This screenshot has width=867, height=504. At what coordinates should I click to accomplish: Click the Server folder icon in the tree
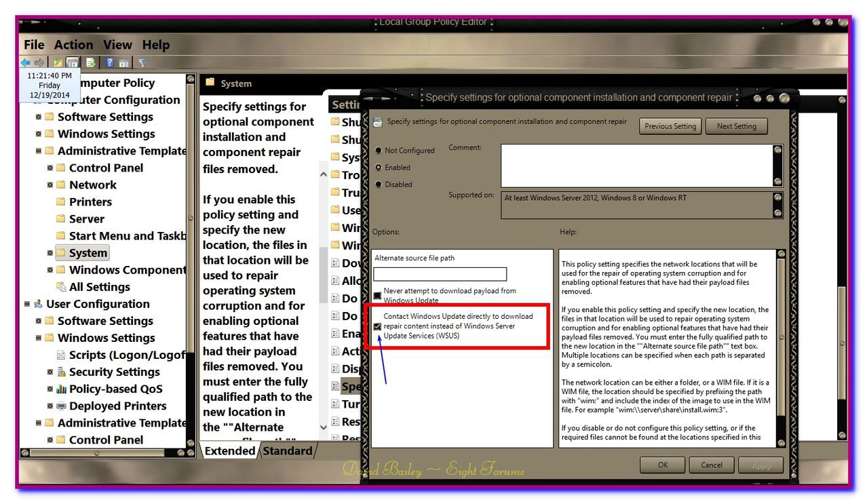(61, 218)
